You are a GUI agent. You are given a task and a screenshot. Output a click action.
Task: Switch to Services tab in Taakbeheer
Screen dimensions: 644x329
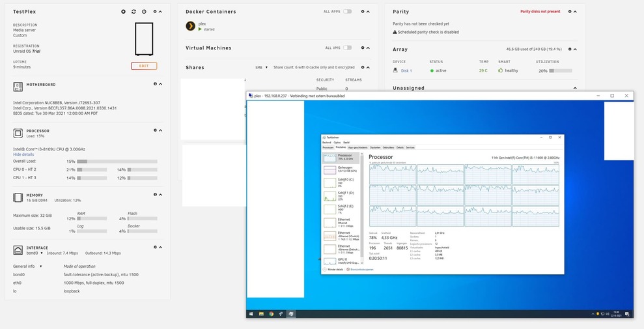(410, 147)
